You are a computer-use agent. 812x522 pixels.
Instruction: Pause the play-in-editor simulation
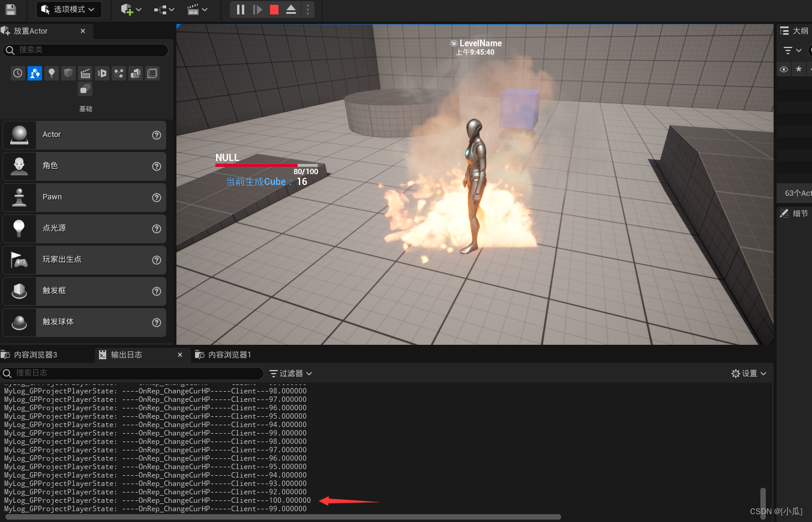[x=241, y=10]
